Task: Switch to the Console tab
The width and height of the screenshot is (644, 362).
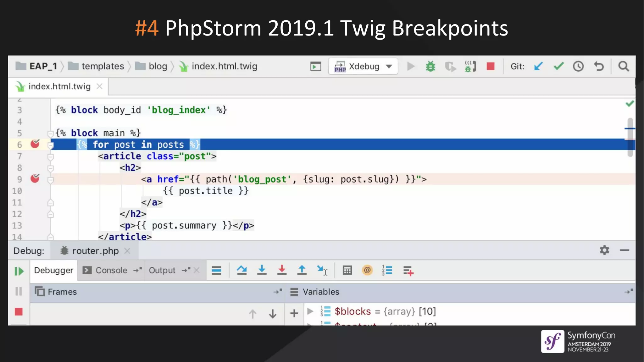Action: pyautogui.click(x=111, y=270)
